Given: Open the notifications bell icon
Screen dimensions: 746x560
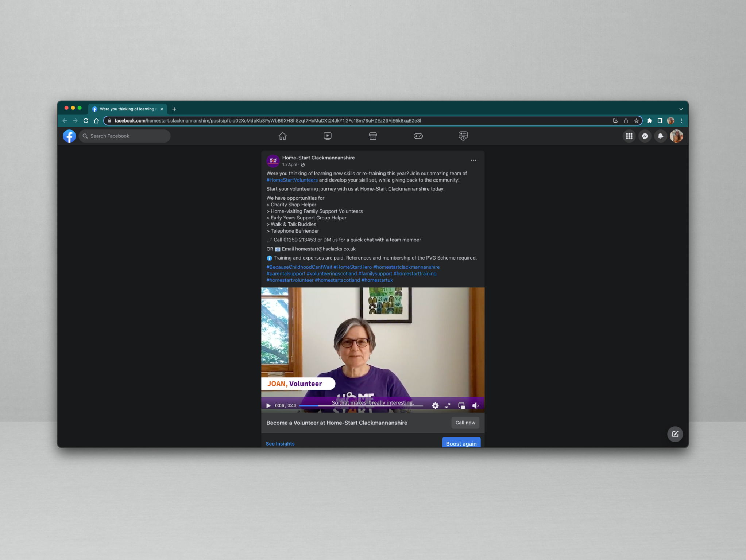Looking at the screenshot, I should click(660, 136).
